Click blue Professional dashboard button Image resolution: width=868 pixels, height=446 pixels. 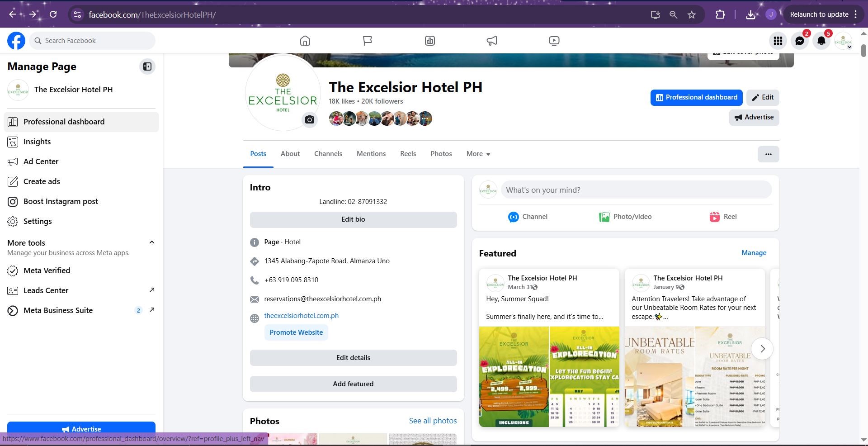pos(696,98)
